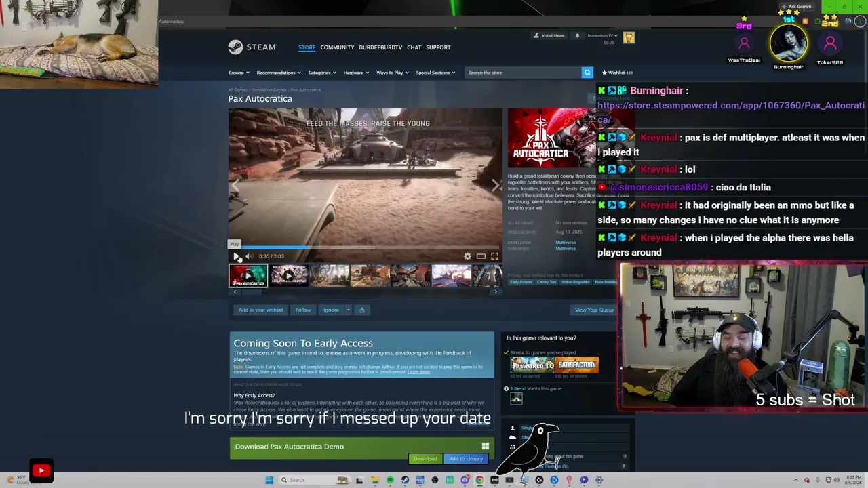Open the third screenshot thumbnail in the strip
This screenshot has height=488, width=868.
pos(330,276)
